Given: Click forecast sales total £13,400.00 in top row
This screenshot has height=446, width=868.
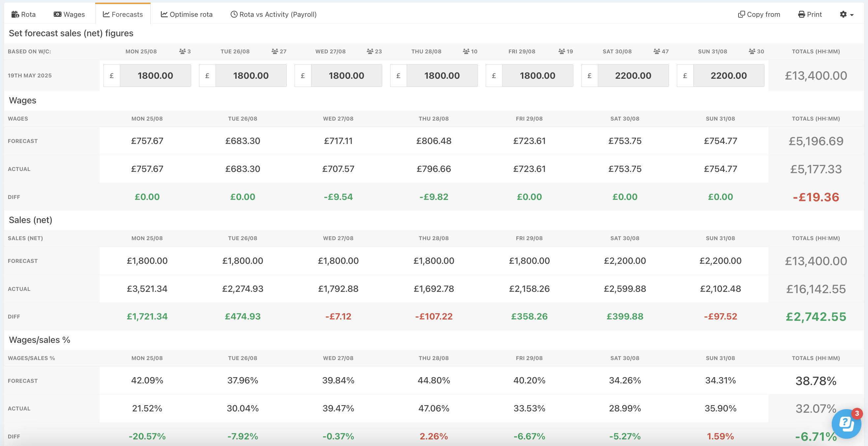Looking at the screenshot, I should tap(816, 75).
